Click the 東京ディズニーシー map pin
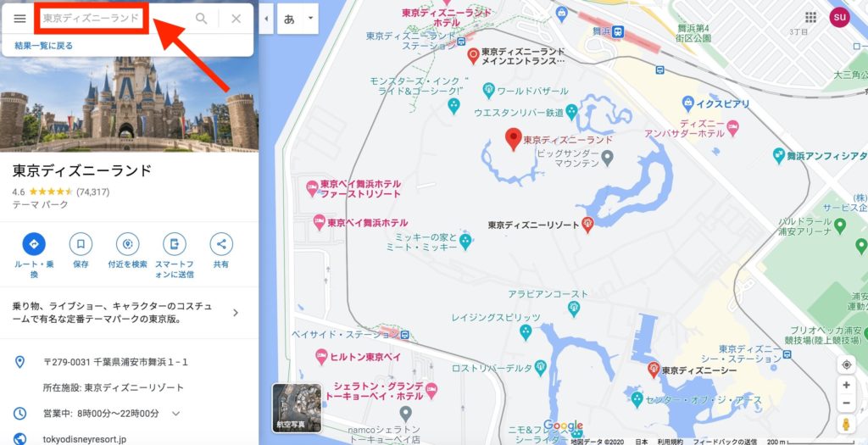The width and height of the screenshot is (868, 445). point(654,370)
